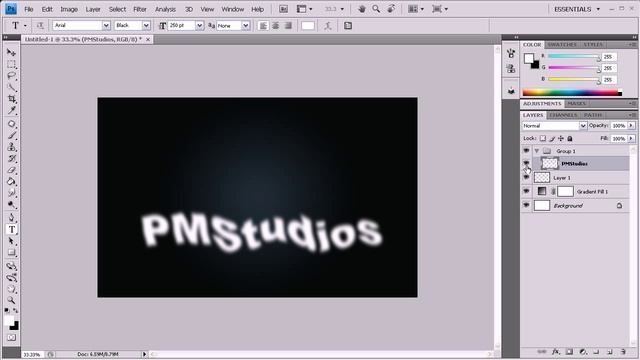Toggle visibility of Layer 1
Image resolution: width=640 pixels, height=360 pixels.
526,178
